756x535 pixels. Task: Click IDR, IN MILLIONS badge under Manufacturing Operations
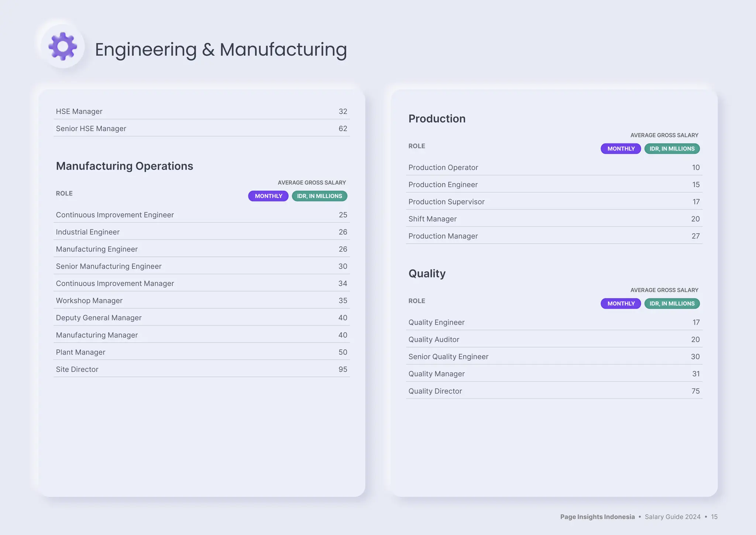319,196
